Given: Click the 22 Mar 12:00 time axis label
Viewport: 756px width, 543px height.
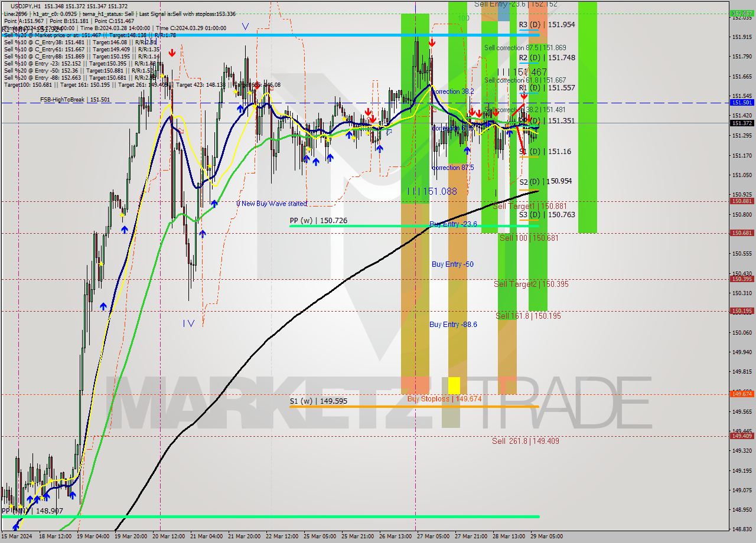Looking at the screenshot, I should tap(282, 537).
